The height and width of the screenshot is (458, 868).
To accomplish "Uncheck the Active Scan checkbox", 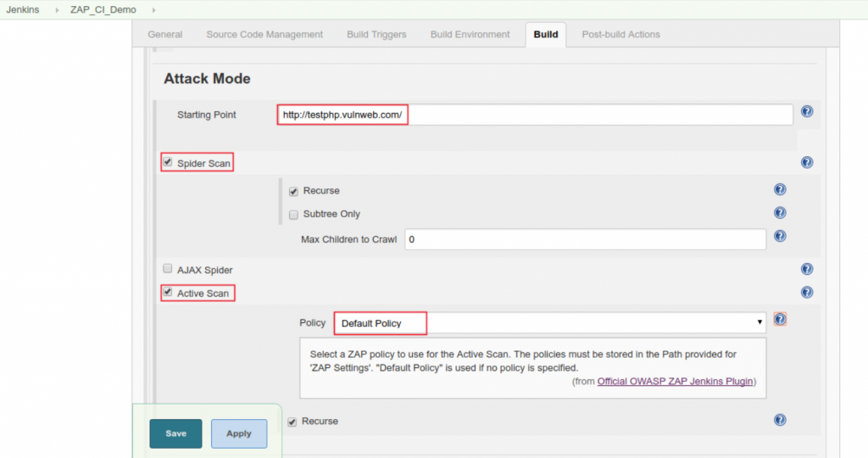I will click(168, 293).
